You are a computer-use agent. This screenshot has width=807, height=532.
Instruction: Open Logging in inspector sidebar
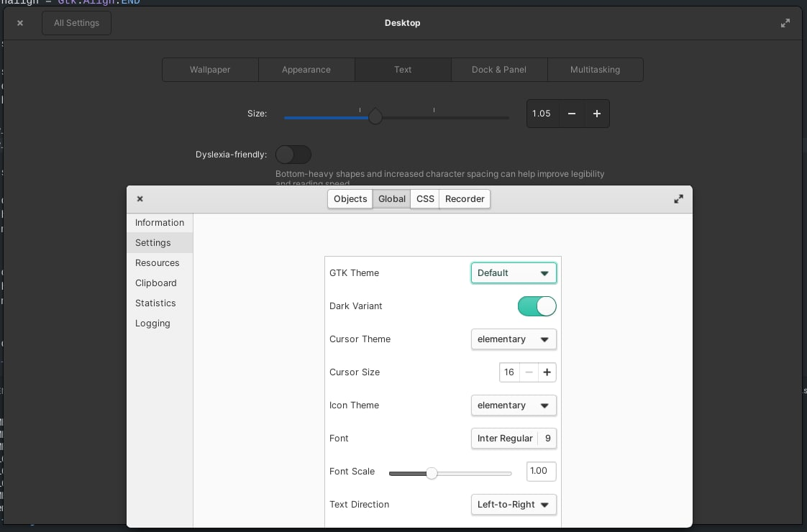(x=160, y=323)
